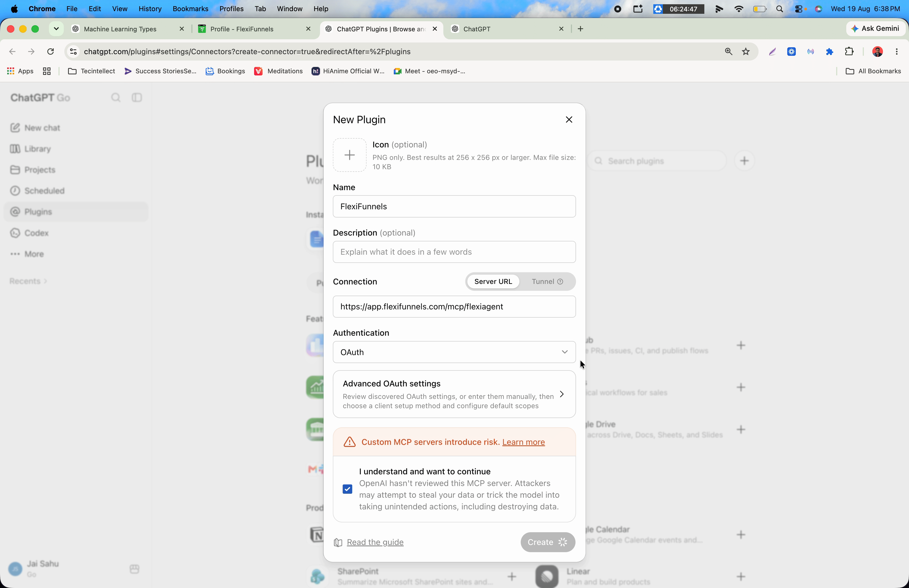909x588 pixels.
Task: Click Ask Gemini button
Action: pyautogui.click(x=875, y=29)
